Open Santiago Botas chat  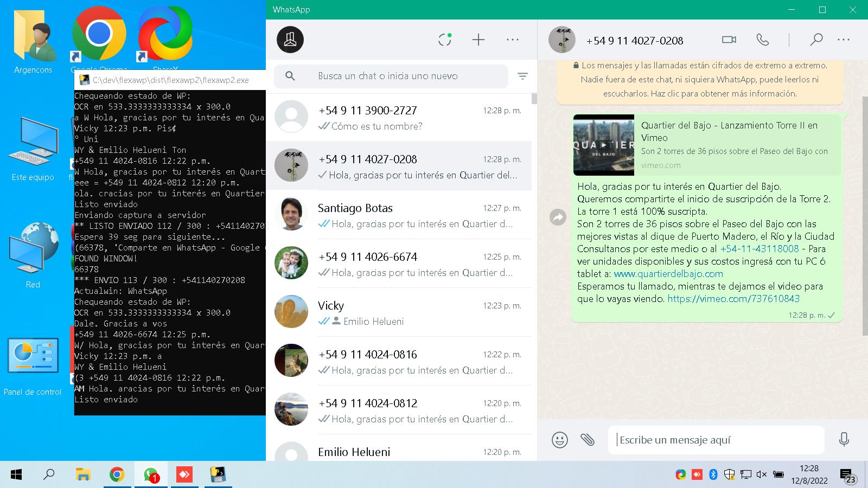point(399,215)
